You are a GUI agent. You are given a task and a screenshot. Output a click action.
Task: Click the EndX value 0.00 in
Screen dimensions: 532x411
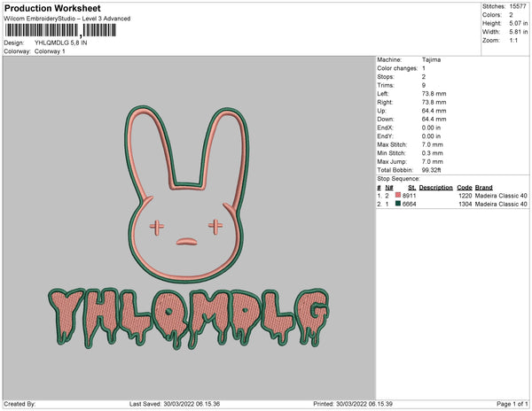click(431, 128)
